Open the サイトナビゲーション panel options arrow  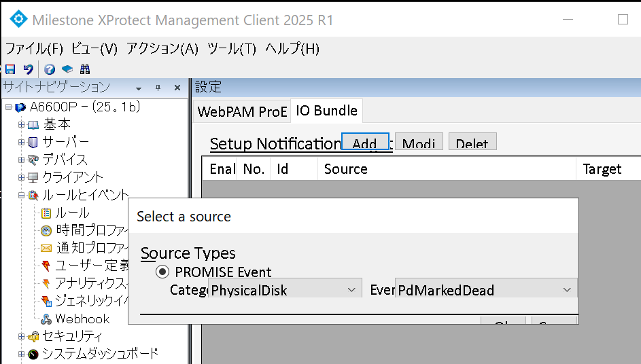click(x=139, y=88)
